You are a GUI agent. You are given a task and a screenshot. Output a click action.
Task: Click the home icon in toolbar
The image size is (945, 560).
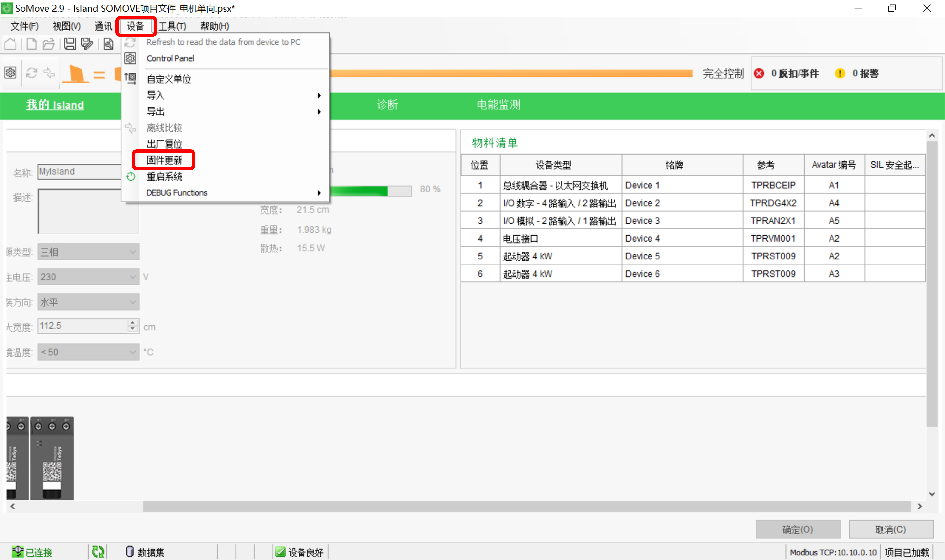[x=10, y=44]
